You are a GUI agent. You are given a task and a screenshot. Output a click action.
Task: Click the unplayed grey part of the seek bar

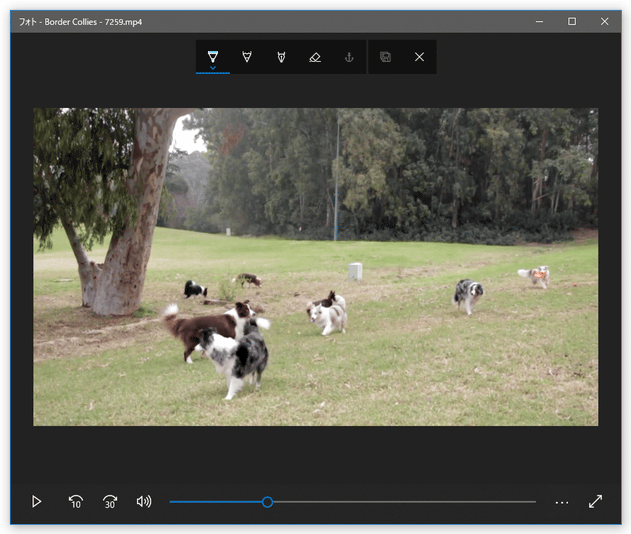[x=400, y=502]
